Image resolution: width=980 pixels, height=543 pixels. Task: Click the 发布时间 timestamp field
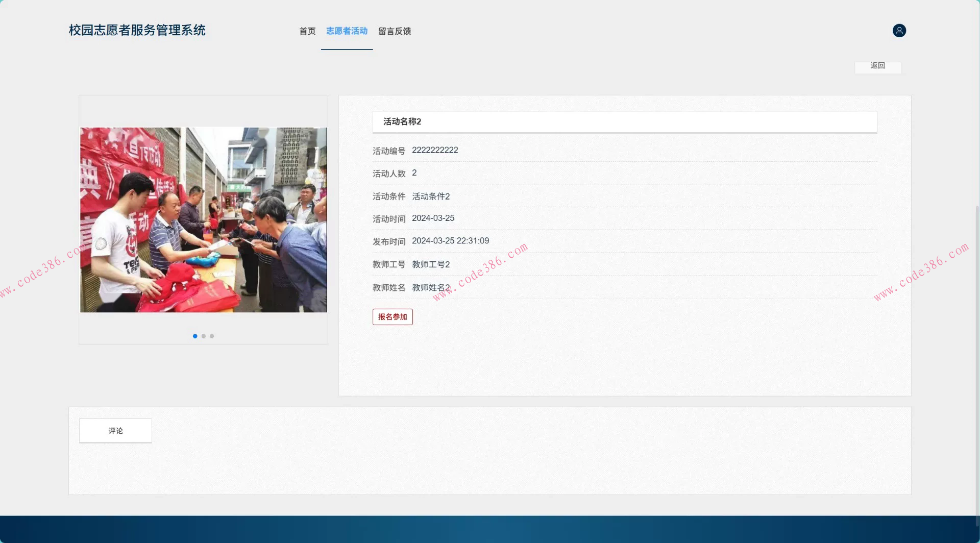click(450, 240)
